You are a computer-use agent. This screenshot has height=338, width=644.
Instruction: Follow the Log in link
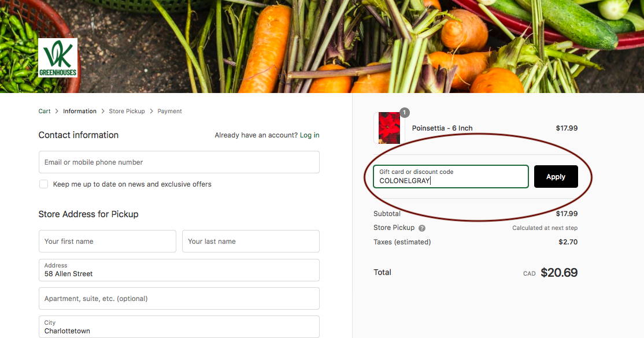click(310, 135)
